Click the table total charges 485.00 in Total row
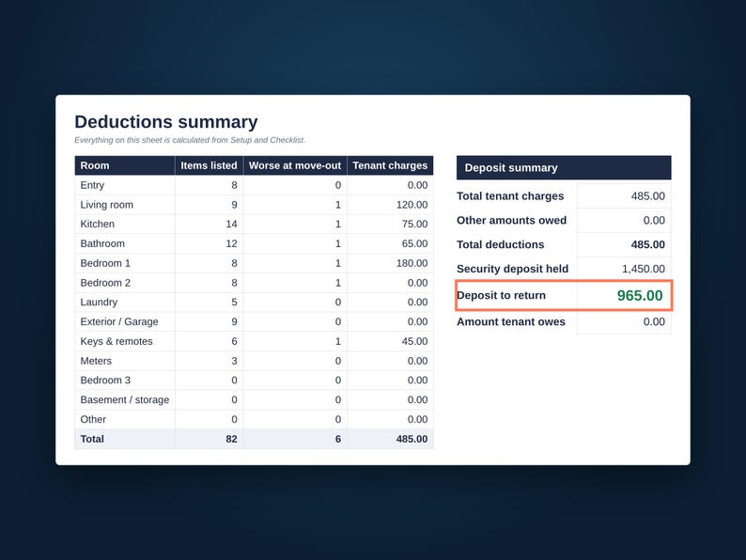 click(412, 439)
